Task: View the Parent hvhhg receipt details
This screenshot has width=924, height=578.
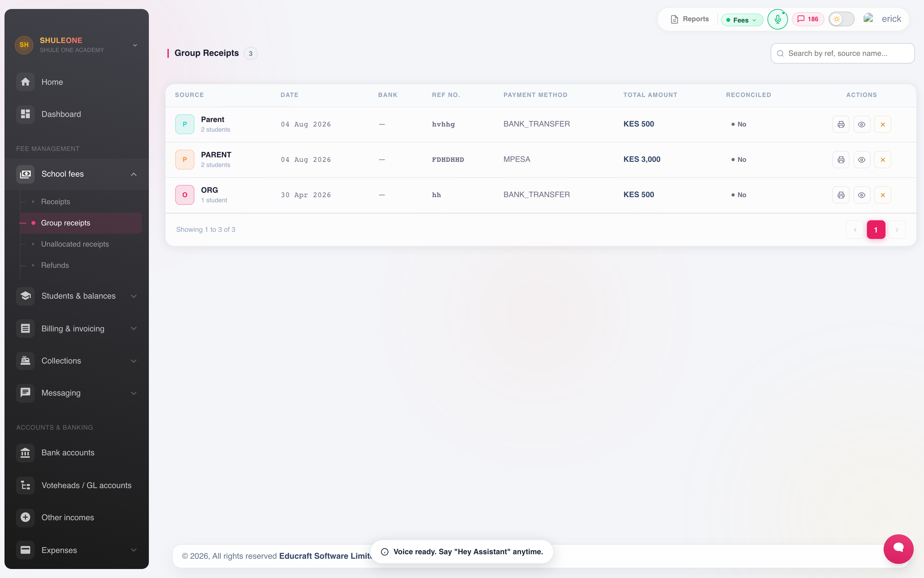Action: (862, 124)
